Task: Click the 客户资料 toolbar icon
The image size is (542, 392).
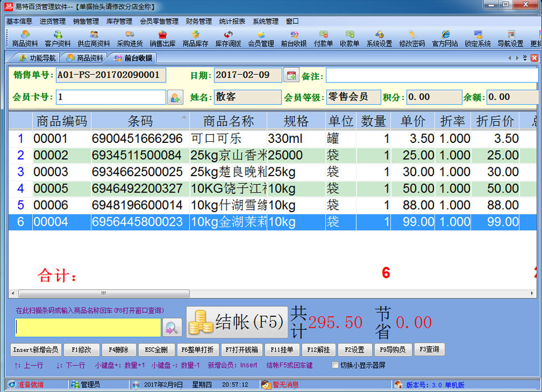Action: point(58,39)
